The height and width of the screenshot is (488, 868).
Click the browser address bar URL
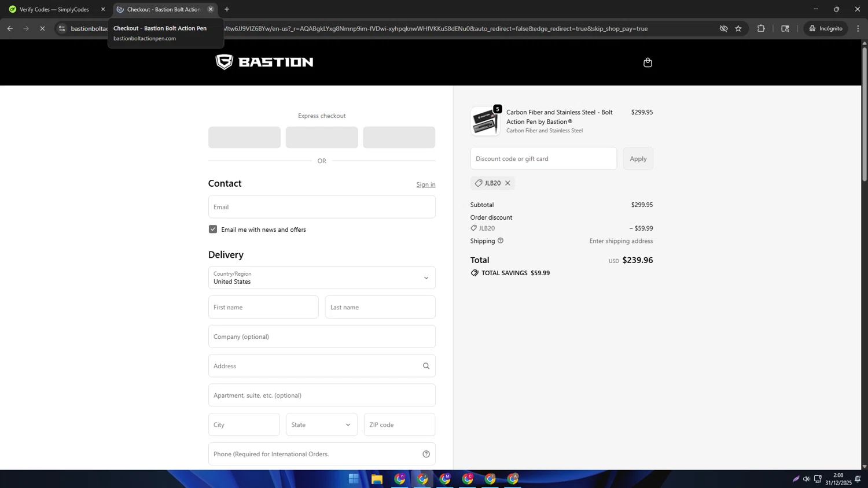[x=435, y=28]
